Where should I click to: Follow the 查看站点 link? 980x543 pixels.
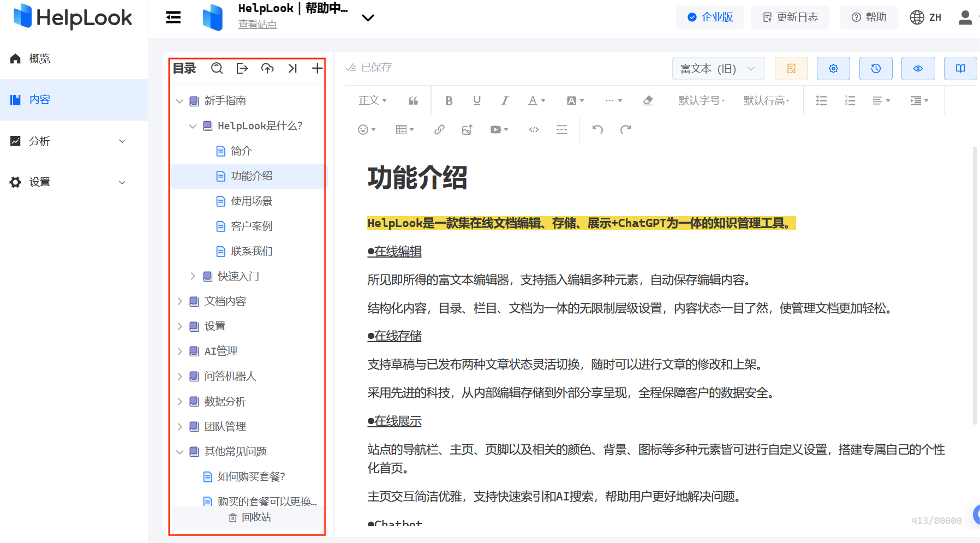tap(258, 25)
